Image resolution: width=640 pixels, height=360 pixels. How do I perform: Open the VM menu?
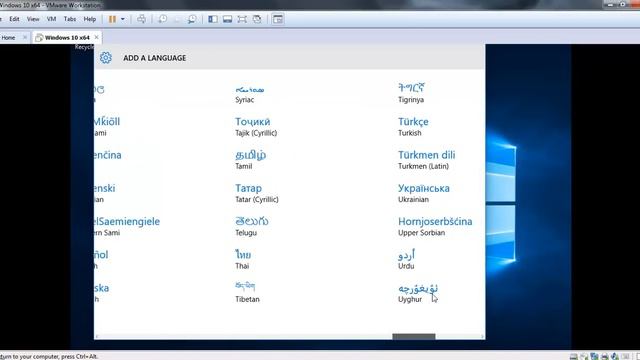tap(51, 19)
